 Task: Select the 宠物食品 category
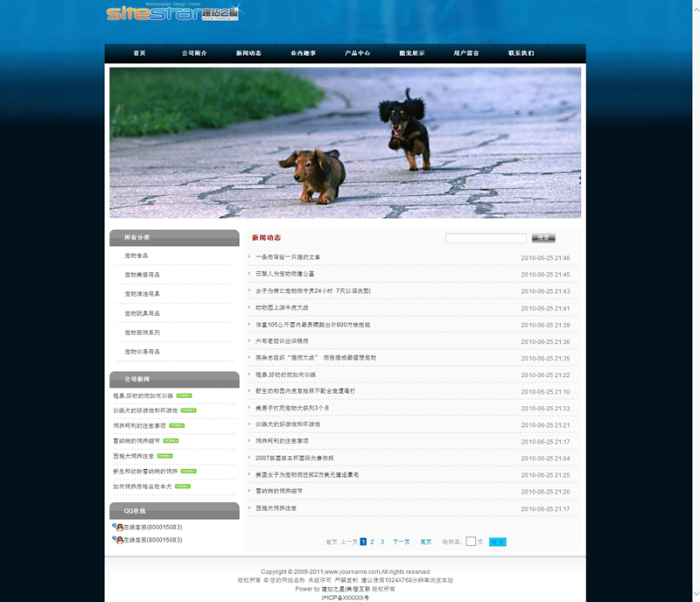[136, 255]
